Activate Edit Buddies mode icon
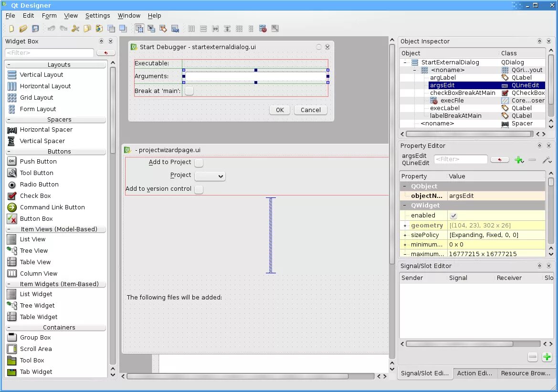 pos(163,29)
